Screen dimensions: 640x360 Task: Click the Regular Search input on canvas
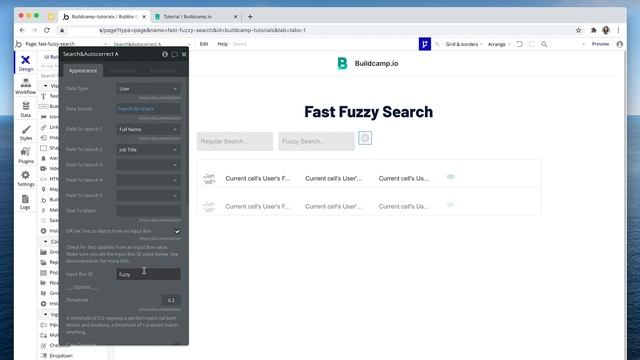pos(235,141)
